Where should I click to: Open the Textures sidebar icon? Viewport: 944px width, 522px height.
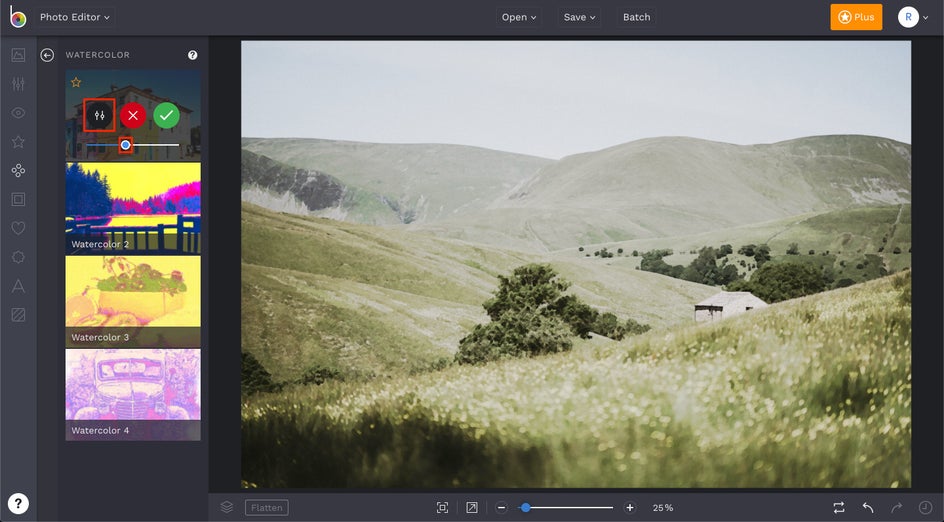[18, 315]
